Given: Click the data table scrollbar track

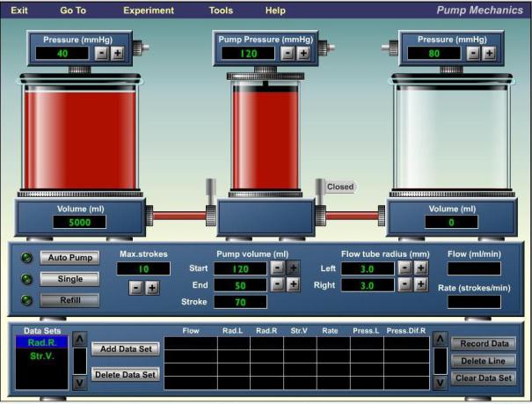Looking at the screenshot, I should tap(441, 362).
